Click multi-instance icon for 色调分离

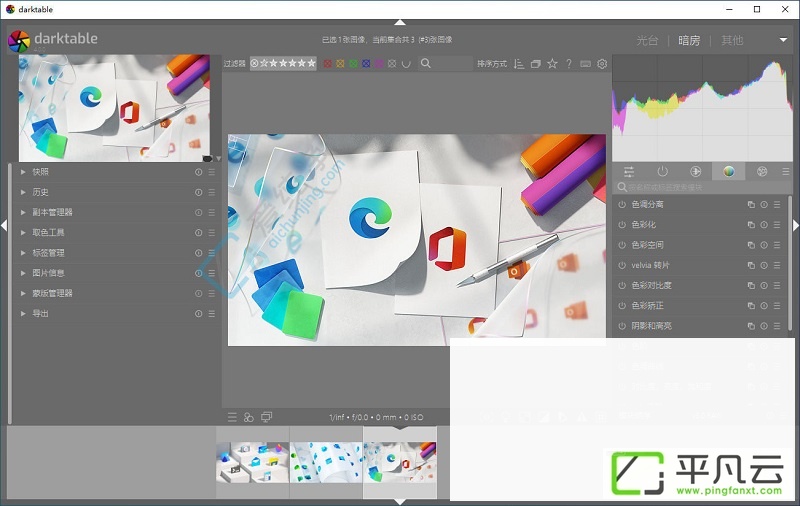(x=751, y=205)
